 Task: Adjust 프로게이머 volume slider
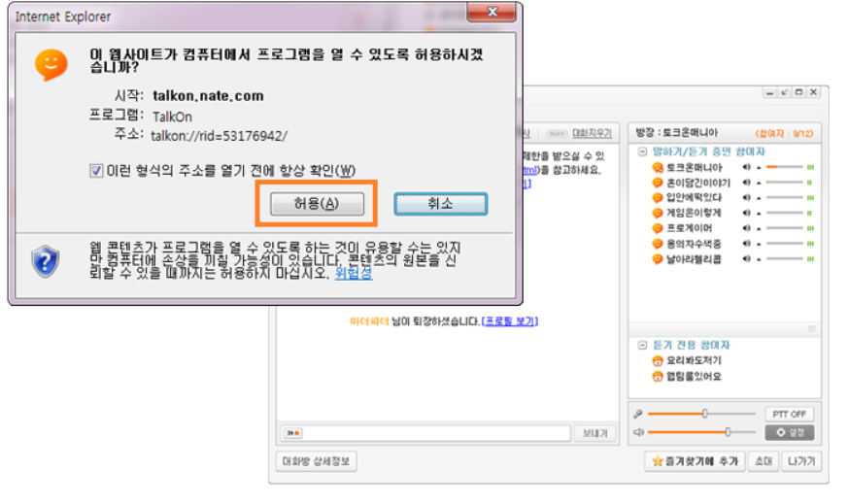785,228
